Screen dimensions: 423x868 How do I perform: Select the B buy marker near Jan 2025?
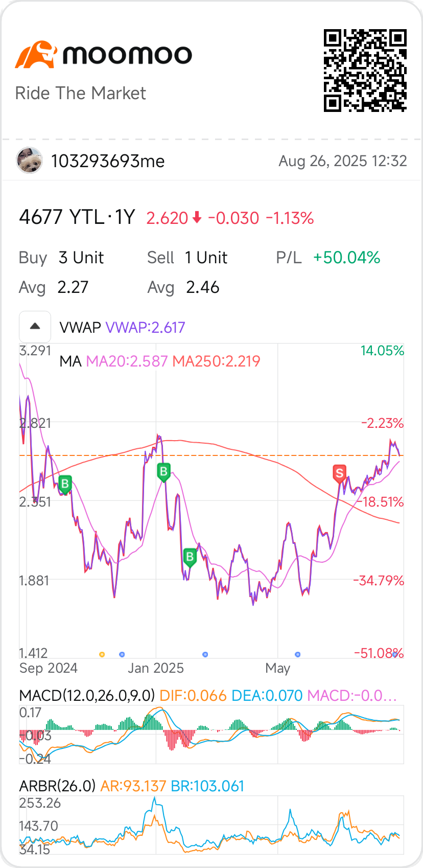coord(163,471)
